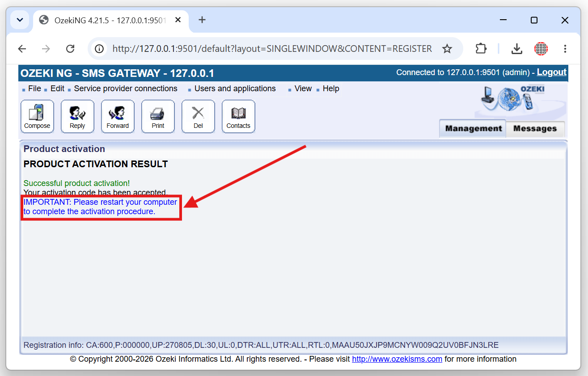Click the browser address bar URL
Image resolution: width=588 pixels, height=376 pixels.
click(272, 49)
